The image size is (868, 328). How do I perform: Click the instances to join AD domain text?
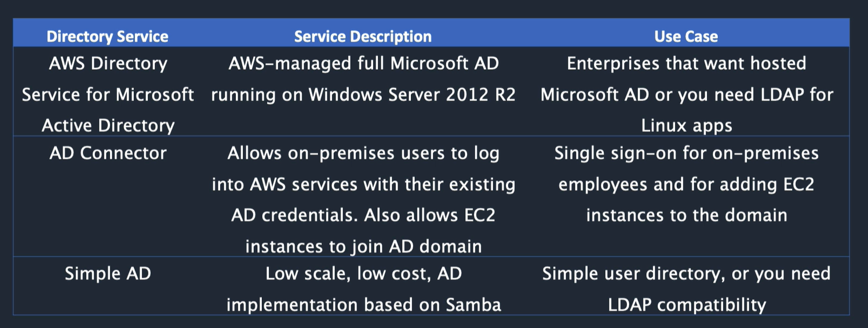click(363, 246)
